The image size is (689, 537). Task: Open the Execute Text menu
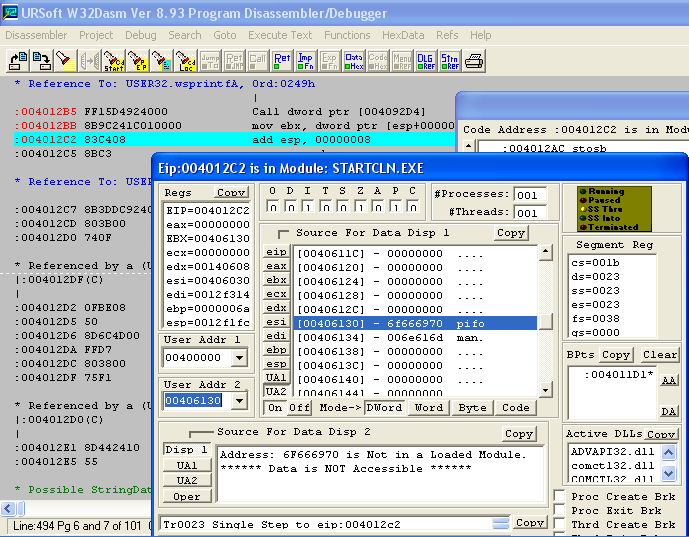280,35
